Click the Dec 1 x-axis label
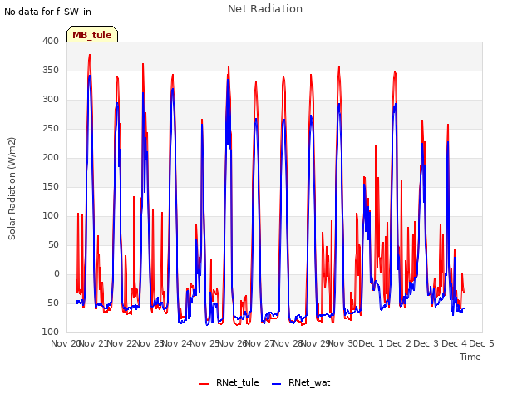 point(371,343)
